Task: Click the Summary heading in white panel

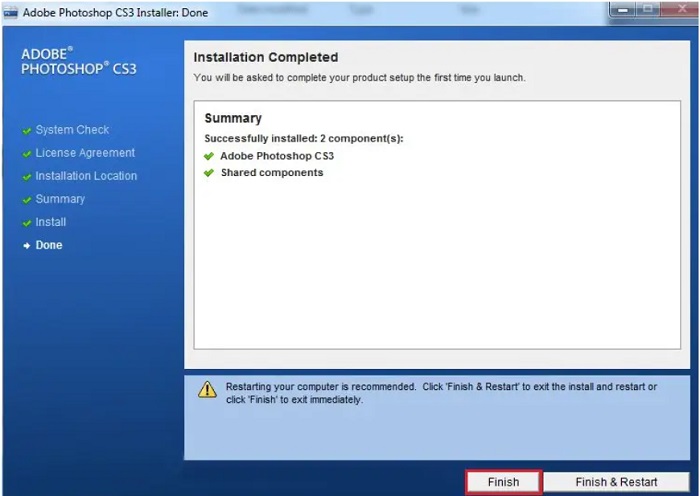Action: pyautogui.click(x=233, y=118)
